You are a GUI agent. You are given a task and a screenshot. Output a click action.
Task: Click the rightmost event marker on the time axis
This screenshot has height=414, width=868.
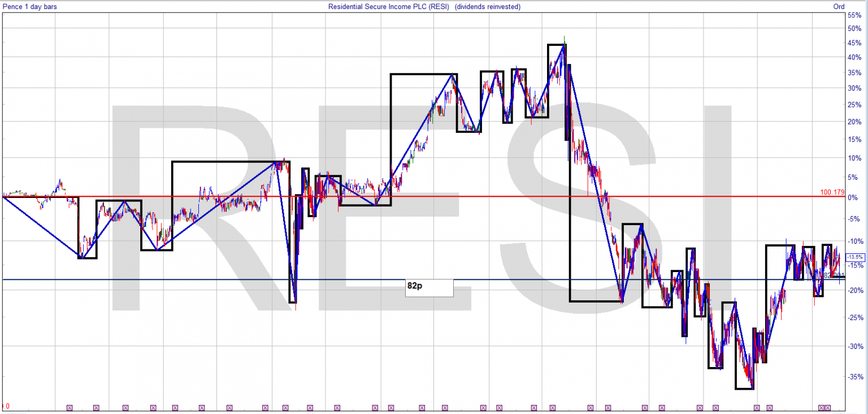(828, 407)
